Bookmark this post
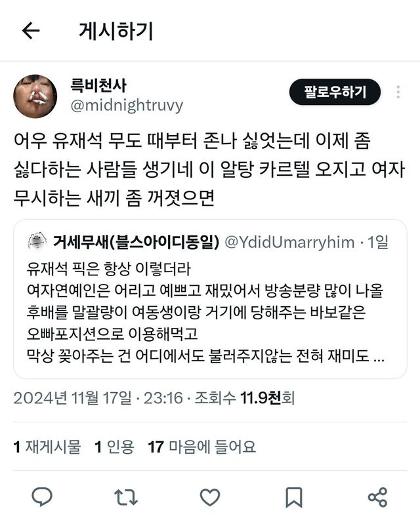Screen dimensions: 420x522 tap(294, 497)
